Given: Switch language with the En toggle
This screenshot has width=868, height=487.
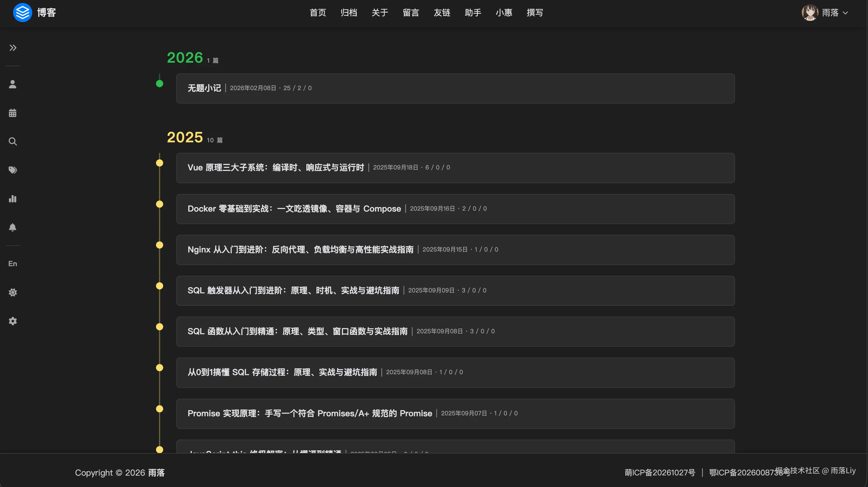Looking at the screenshot, I should coord(13,263).
